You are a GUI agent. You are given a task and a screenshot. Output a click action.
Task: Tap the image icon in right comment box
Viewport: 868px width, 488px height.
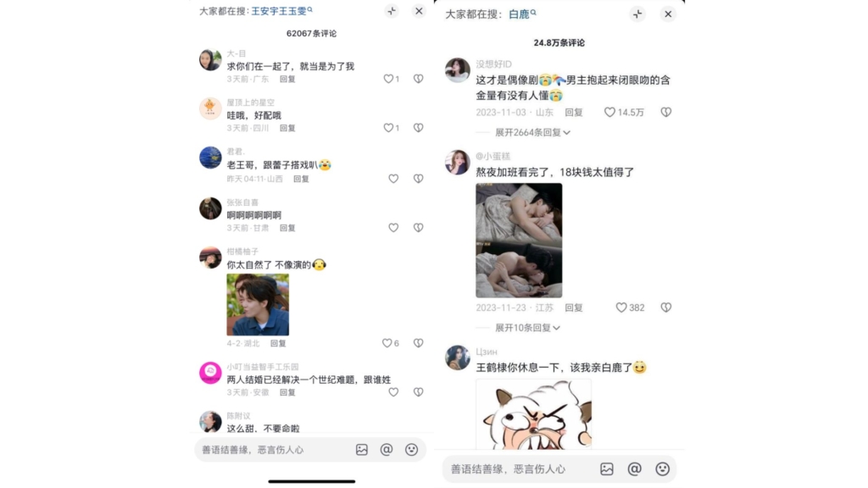click(x=607, y=469)
